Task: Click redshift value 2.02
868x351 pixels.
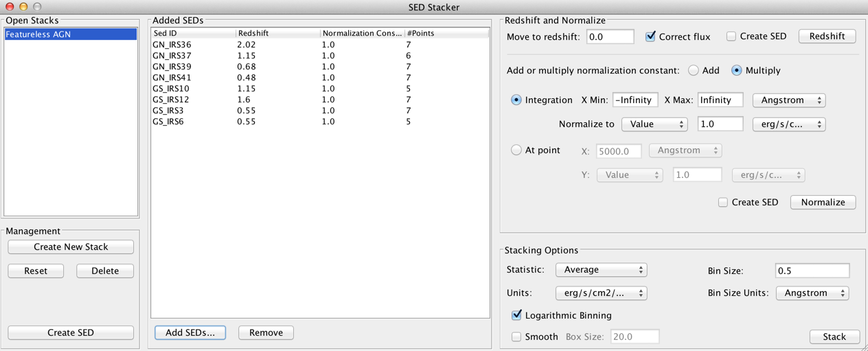Action: (247, 45)
